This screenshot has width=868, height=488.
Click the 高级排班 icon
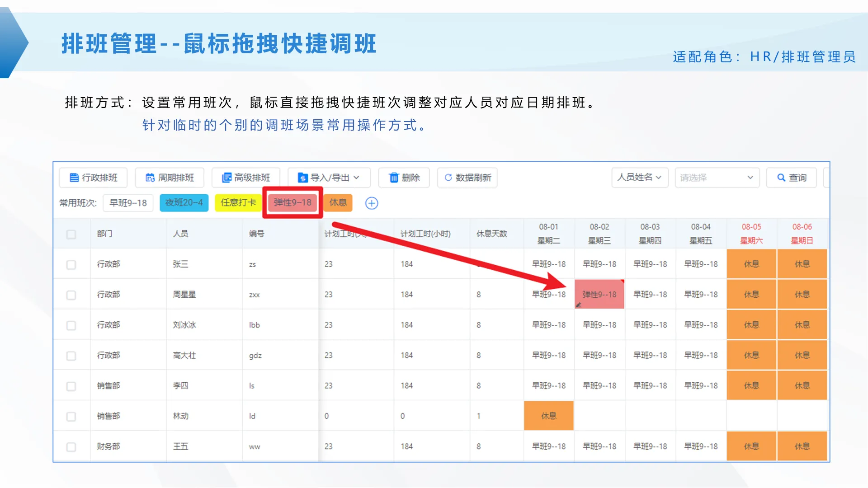226,178
